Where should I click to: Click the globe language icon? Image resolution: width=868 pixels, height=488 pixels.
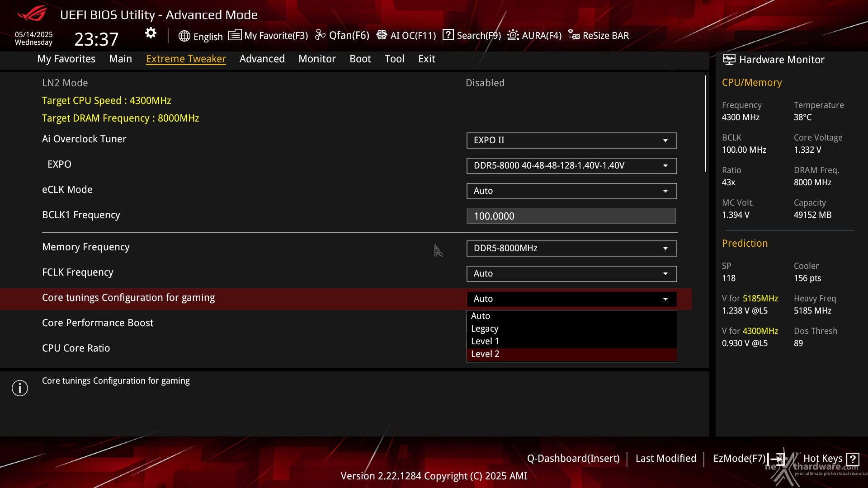tap(184, 36)
